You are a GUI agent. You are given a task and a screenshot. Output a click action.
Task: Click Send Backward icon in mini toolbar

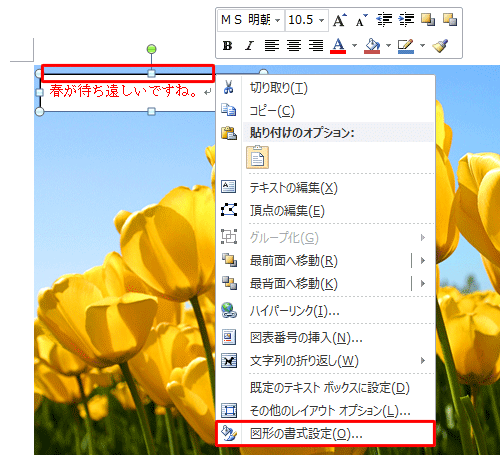coord(450,20)
